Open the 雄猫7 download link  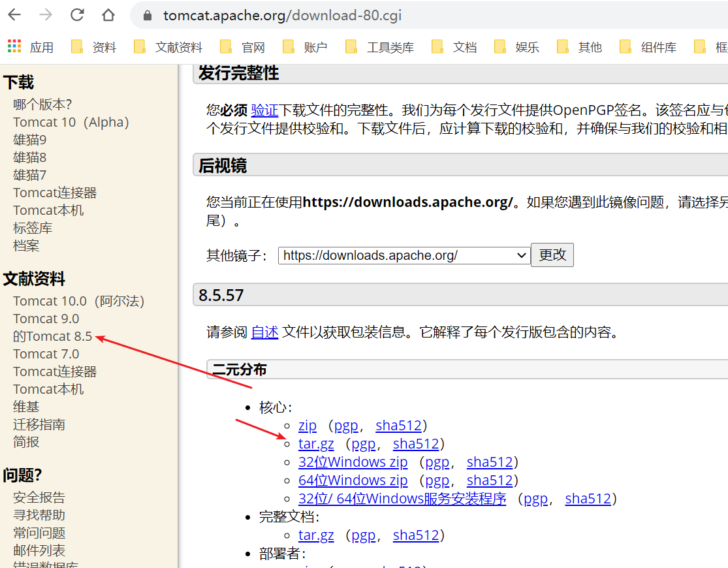(x=30, y=175)
